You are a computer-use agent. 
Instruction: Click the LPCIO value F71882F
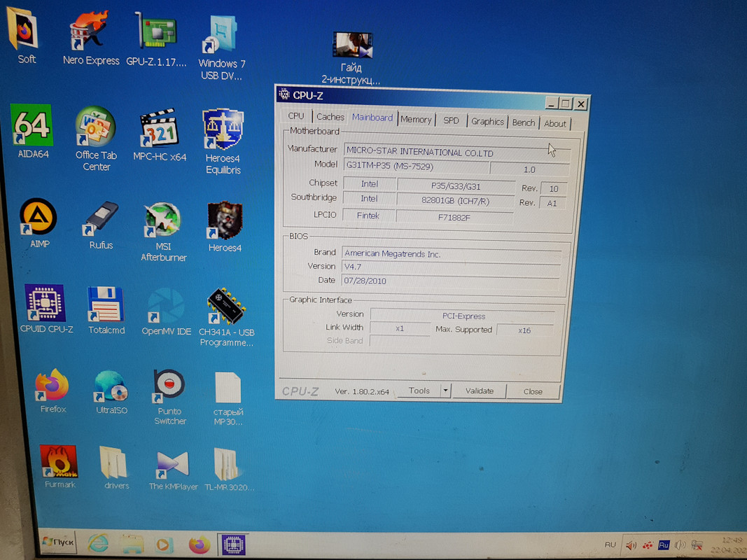(454, 217)
